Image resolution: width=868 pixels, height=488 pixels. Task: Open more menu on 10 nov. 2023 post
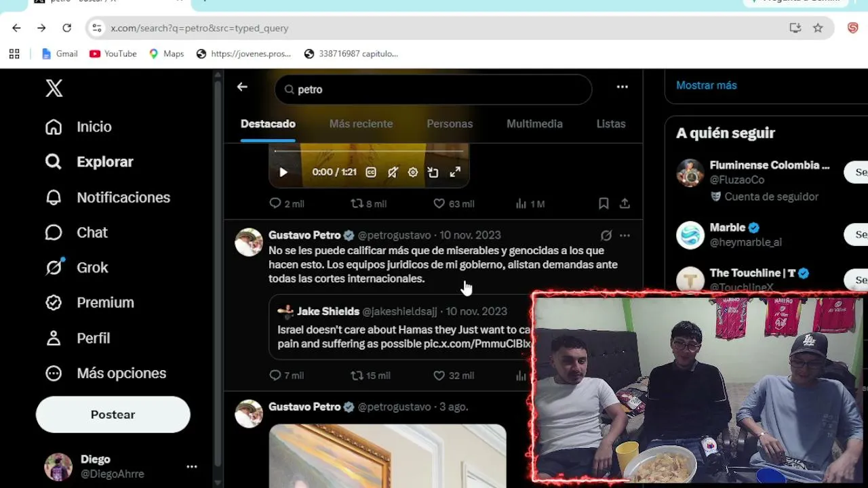tap(625, 235)
